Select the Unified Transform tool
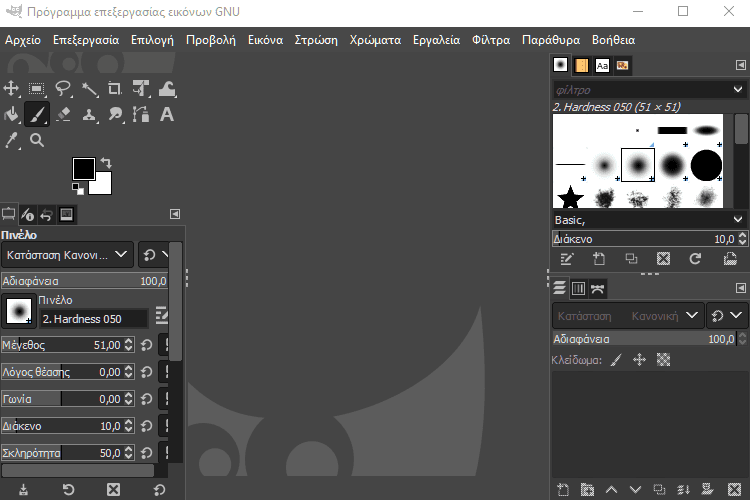750x500 pixels. [x=141, y=89]
